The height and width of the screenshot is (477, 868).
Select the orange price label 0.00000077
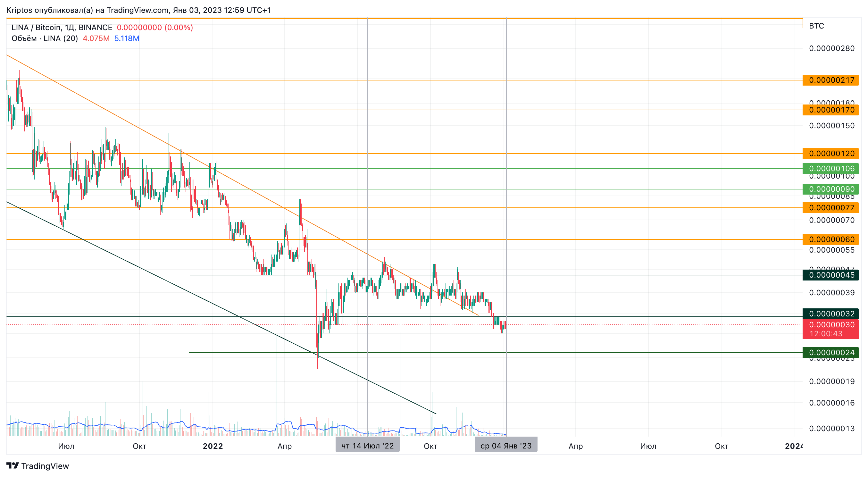click(830, 208)
